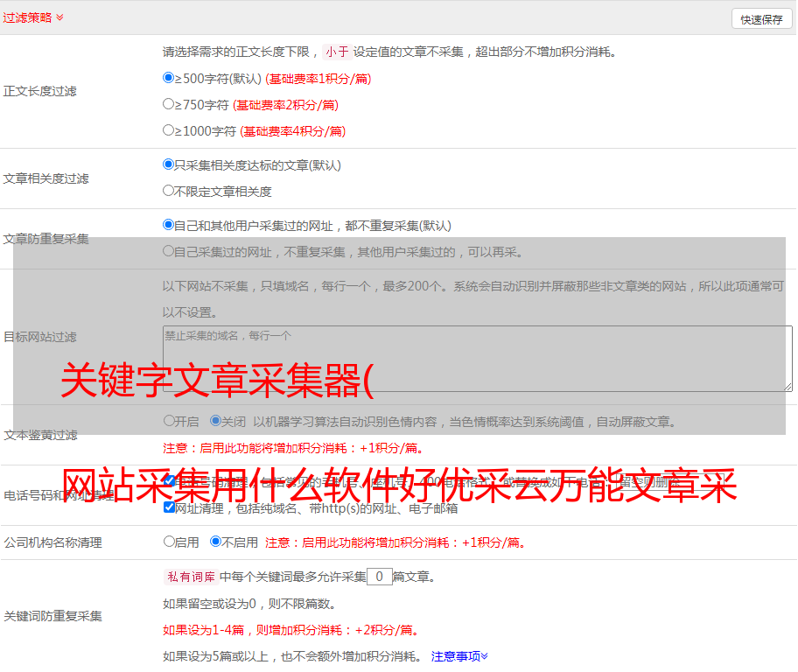
Task: Select 启用 for 公司机构名称清理
Action: 169,542
